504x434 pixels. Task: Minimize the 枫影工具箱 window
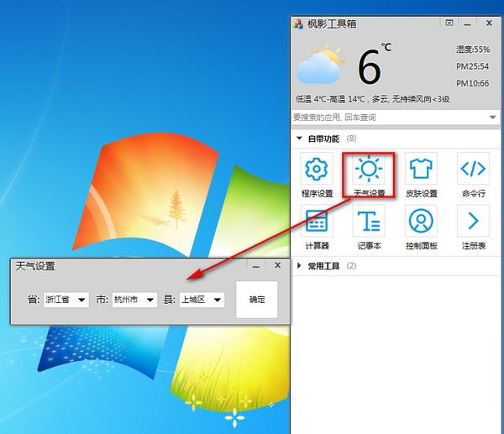pos(467,24)
